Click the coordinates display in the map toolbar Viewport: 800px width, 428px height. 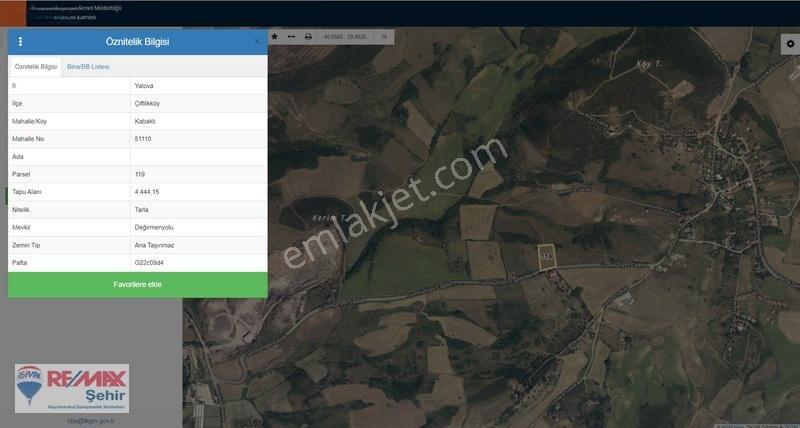344,37
